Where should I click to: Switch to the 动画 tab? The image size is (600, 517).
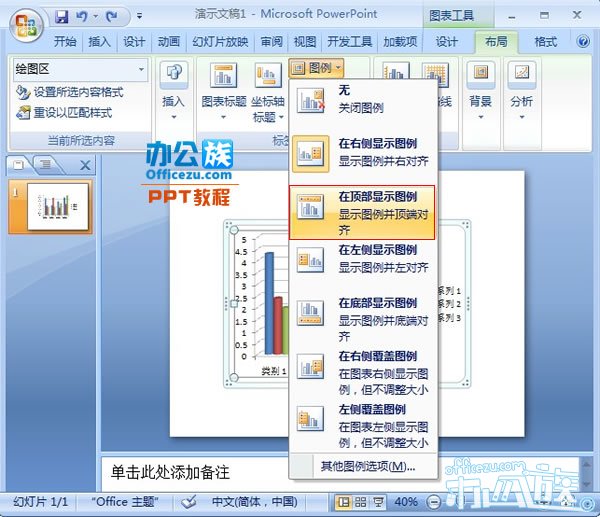(x=169, y=41)
